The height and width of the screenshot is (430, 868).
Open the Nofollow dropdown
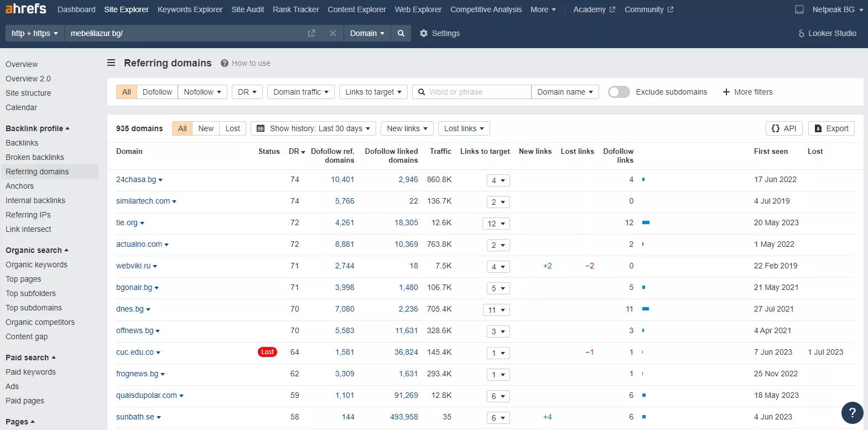202,92
